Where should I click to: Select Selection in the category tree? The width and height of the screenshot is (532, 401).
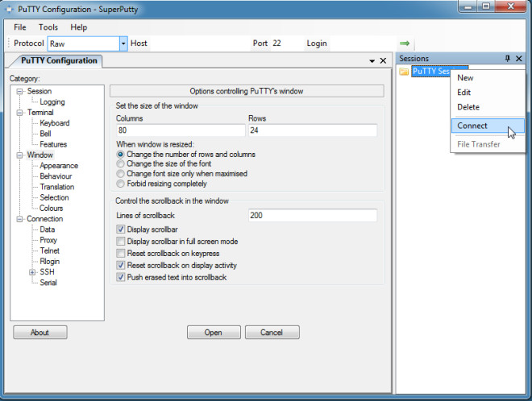point(54,197)
